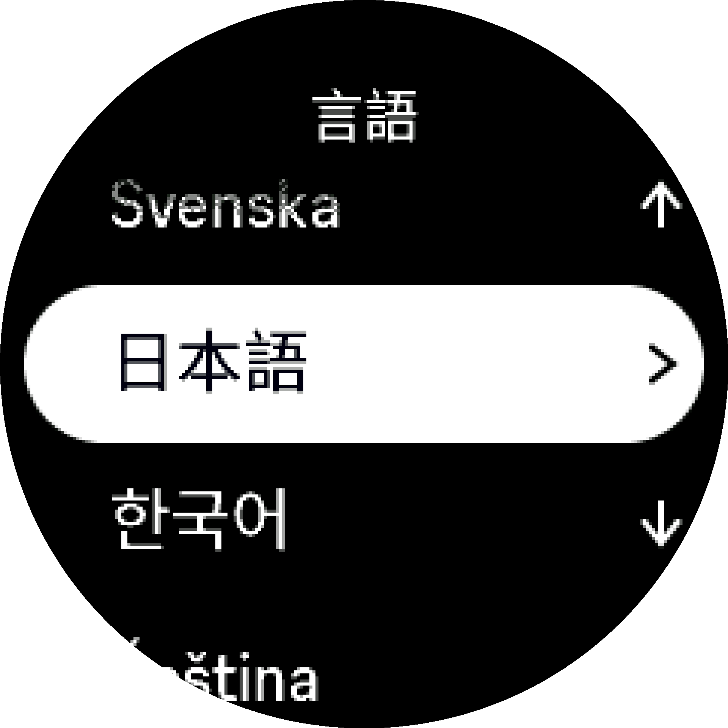Tap the 한국어 text label

tap(199, 519)
